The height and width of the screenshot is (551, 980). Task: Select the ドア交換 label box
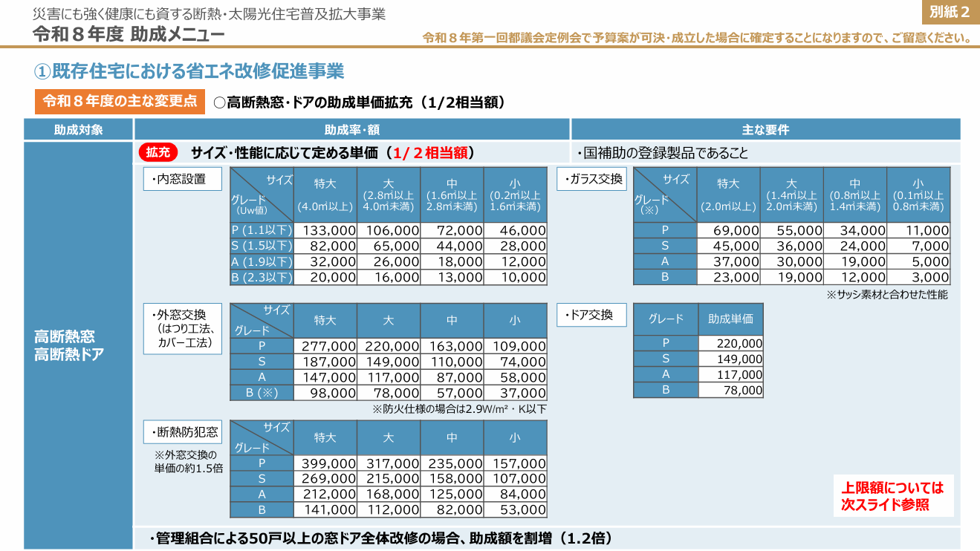point(591,315)
